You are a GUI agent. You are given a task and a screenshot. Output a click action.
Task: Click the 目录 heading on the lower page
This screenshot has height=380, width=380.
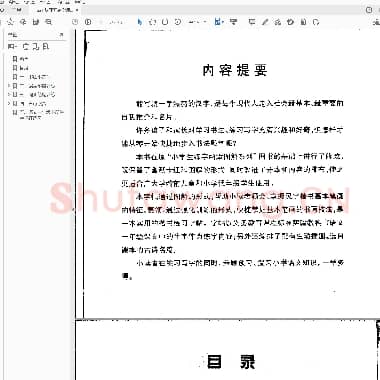coord(231,362)
